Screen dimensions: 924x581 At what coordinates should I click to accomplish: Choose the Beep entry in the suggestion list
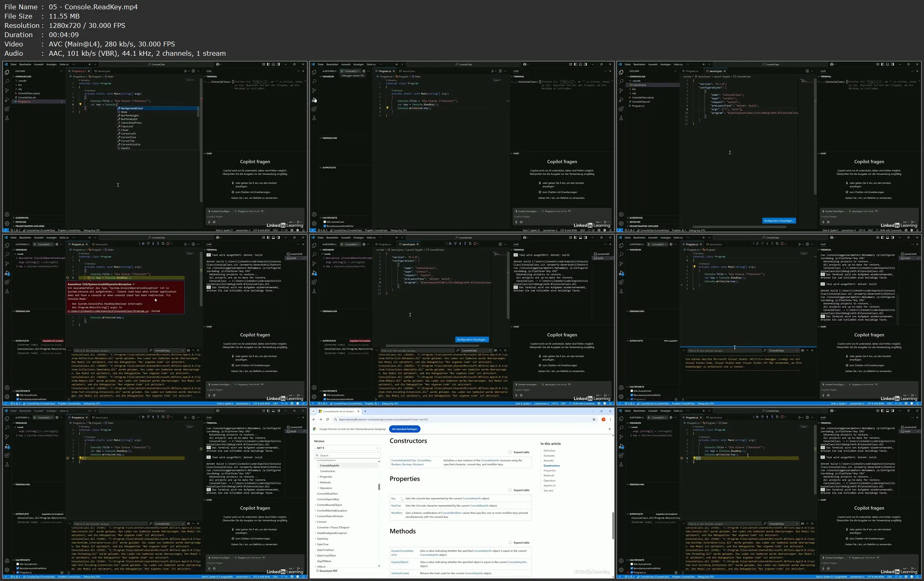[x=157, y=112]
